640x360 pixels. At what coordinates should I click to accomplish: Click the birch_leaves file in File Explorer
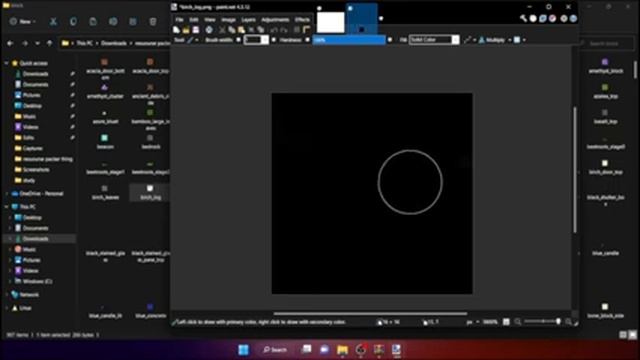(x=105, y=192)
